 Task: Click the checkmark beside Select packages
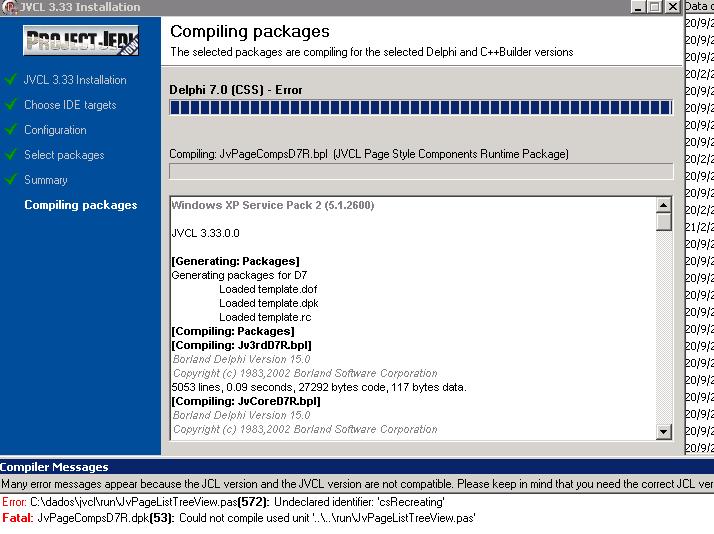pos(12,155)
